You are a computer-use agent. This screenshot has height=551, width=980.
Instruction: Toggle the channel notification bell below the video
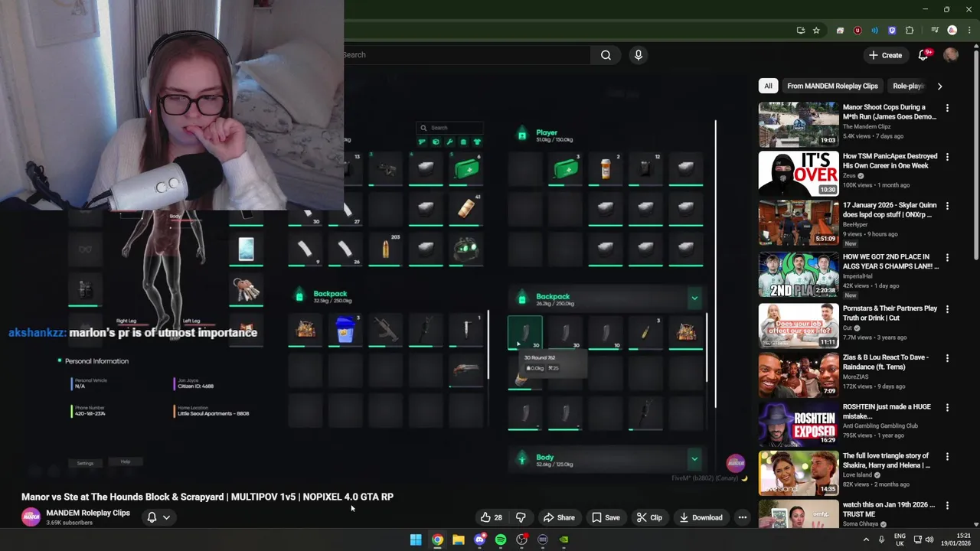pos(152,517)
